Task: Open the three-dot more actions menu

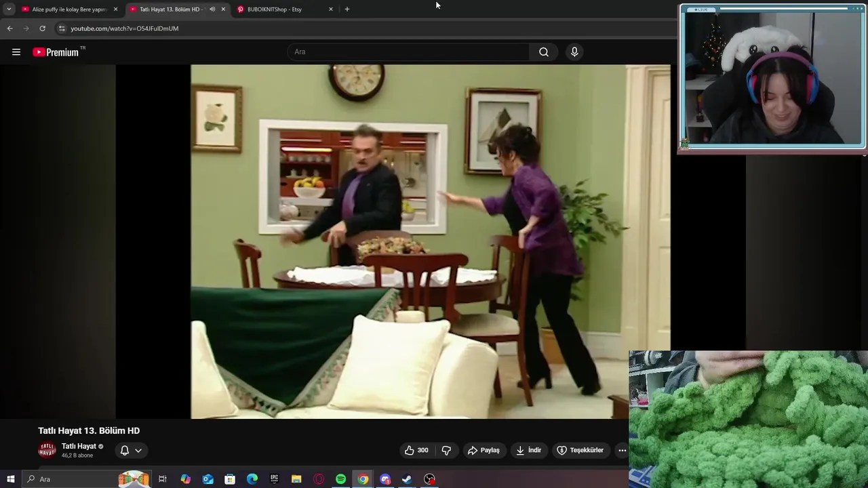Action: [x=622, y=450]
